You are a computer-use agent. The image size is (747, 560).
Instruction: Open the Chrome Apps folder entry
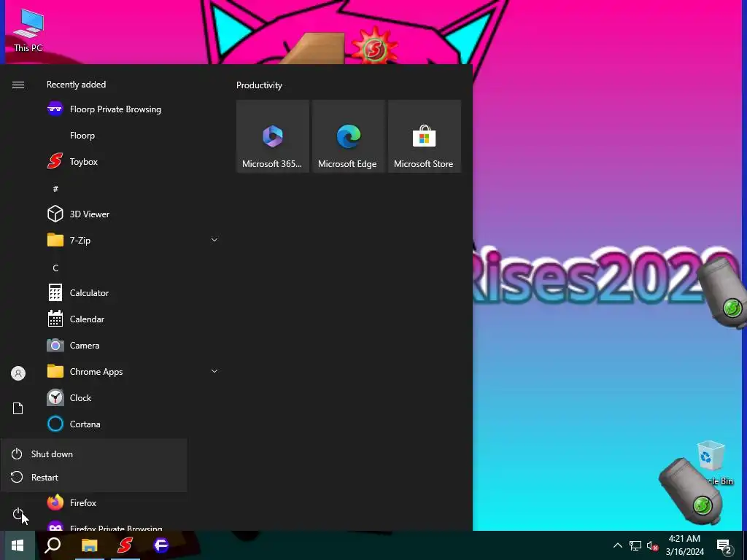coord(133,371)
